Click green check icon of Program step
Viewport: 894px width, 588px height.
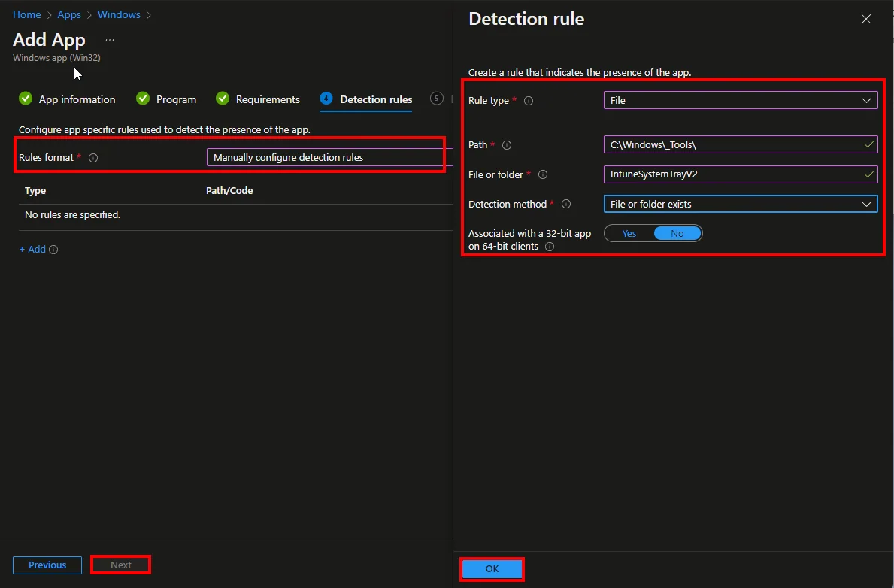pyautogui.click(x=143, y=99)
